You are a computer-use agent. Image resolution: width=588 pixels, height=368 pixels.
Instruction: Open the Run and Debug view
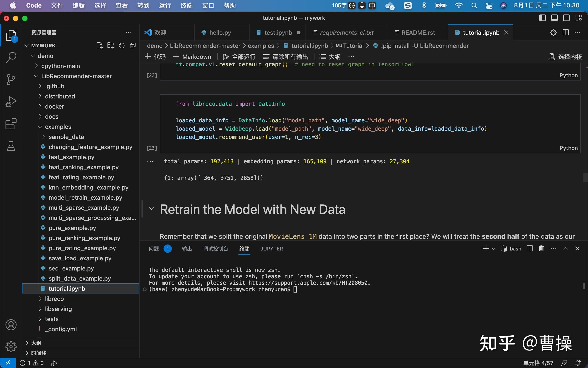click(x=11, y=102)
